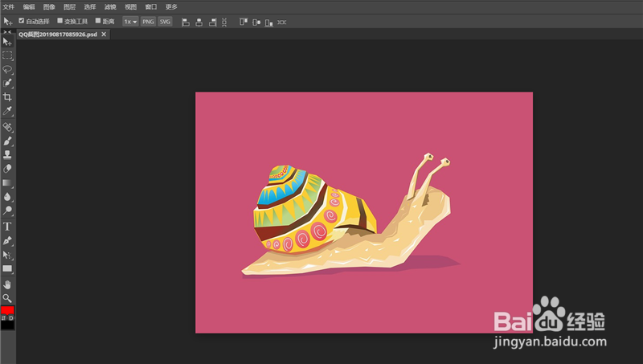Select the Crop tool
This screenshot has height=364, width=643.
[x=7, y=96]
